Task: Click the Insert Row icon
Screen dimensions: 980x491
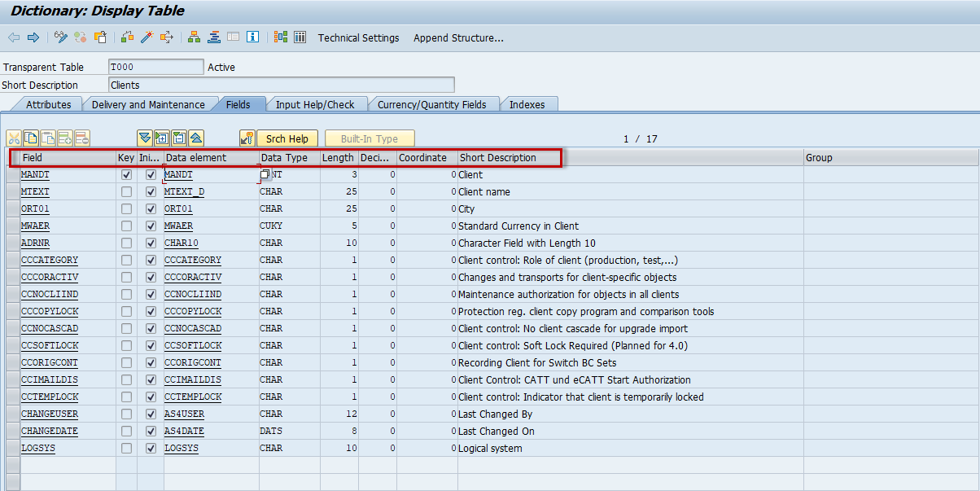Action: pos(65,138)
